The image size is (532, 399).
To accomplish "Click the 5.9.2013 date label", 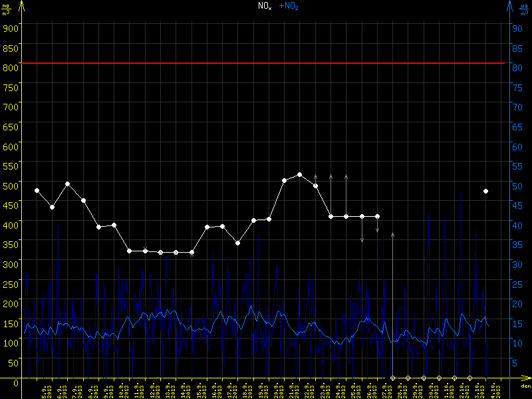I will click(x=45, y=389).
